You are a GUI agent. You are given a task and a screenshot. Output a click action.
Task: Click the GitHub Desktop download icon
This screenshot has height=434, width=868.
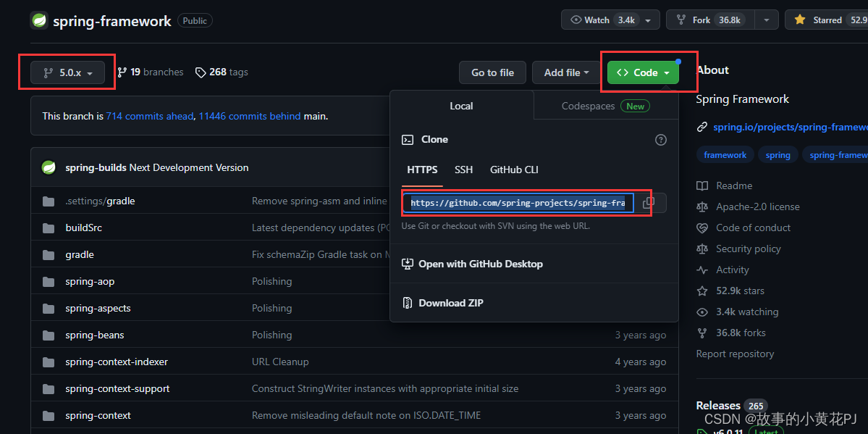[x=408, y=264]
